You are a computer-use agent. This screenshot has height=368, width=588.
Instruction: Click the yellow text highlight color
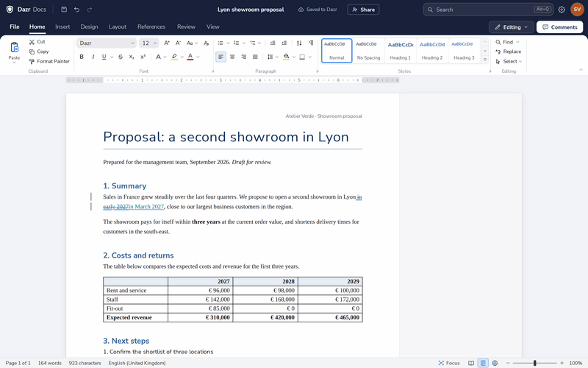click(174, 57)
